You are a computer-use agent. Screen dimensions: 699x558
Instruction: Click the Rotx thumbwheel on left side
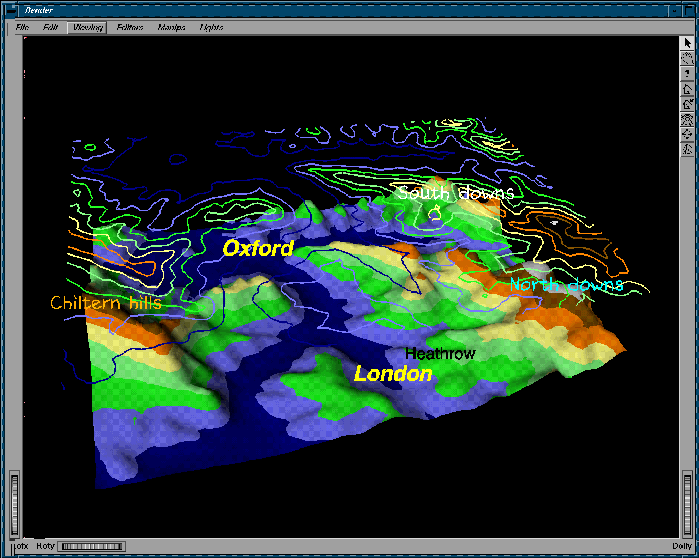13,497
